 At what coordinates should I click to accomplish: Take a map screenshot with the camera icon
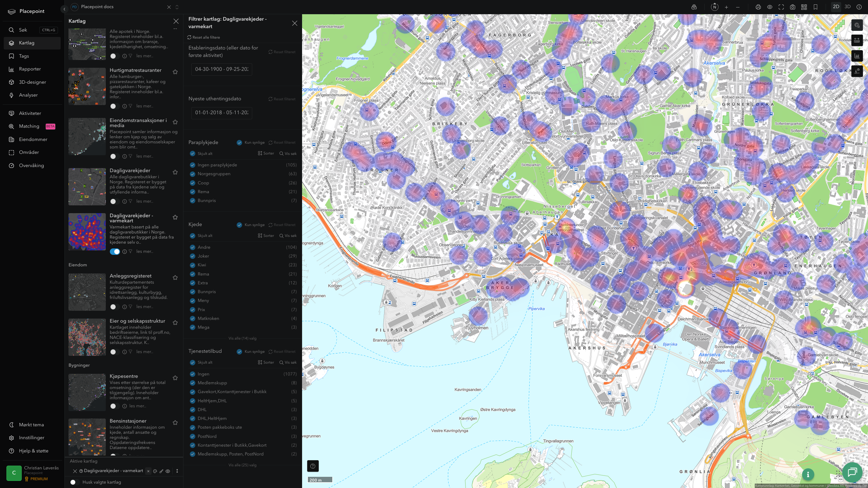click(793, 7)
